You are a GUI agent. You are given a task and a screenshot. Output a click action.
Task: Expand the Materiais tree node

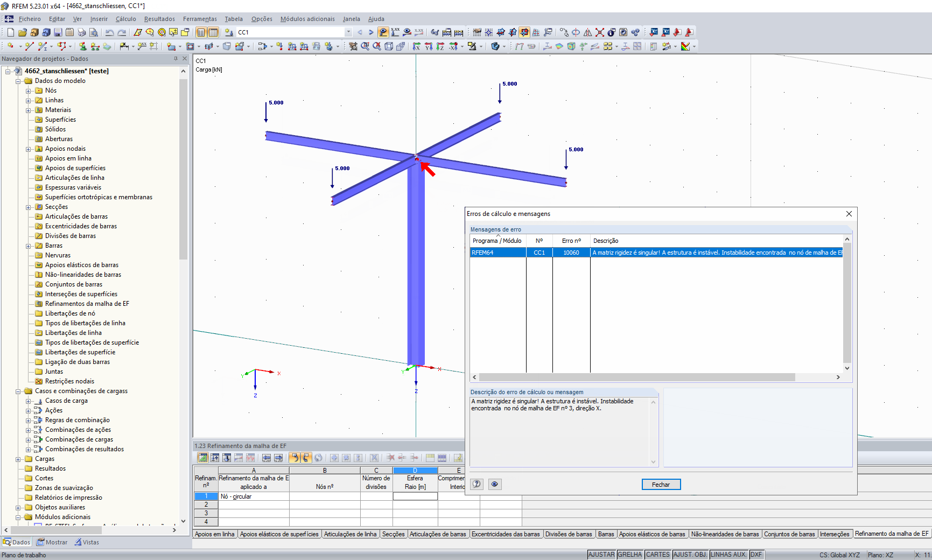coord(29,110)
